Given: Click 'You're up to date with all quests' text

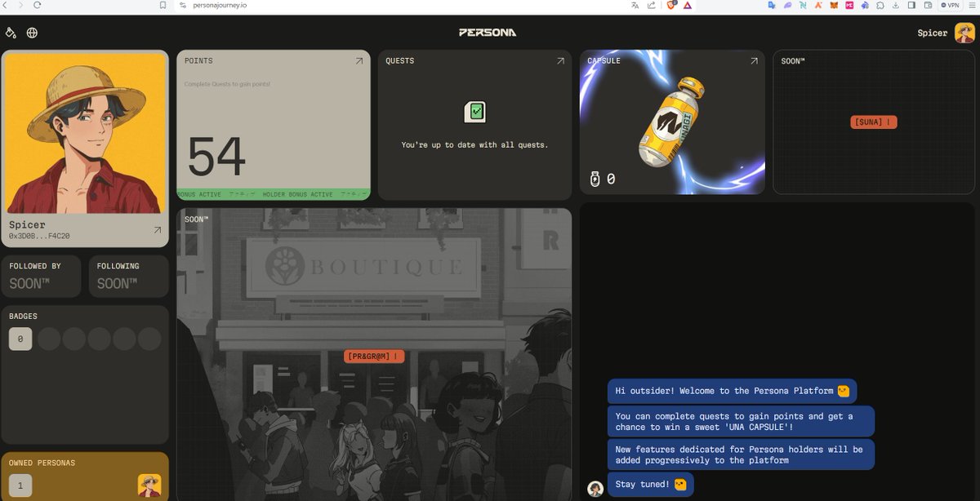Looking at the screenshot, I should [474, 144].
